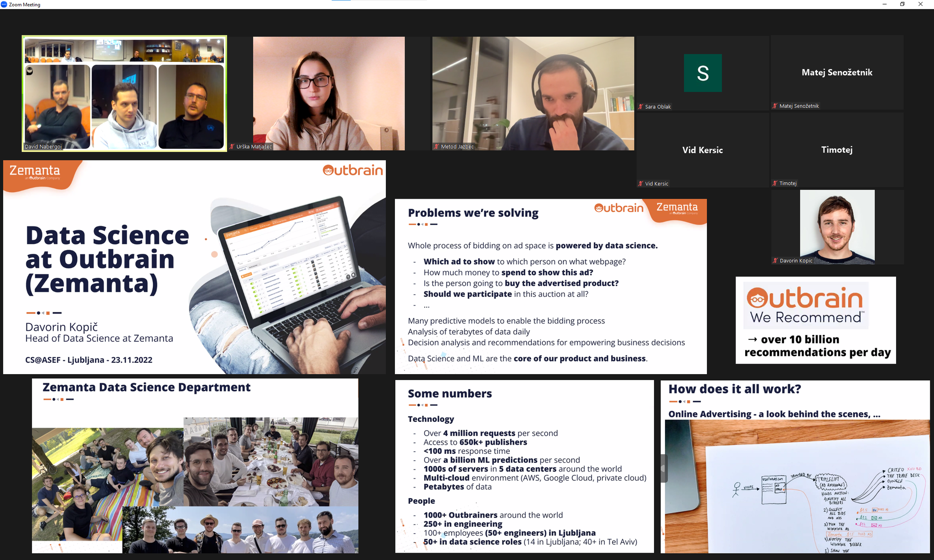Close the Zoom Meeting window
Image resolution: width=934 pixels, height=560 pixels.
click(x=920, y=4)
